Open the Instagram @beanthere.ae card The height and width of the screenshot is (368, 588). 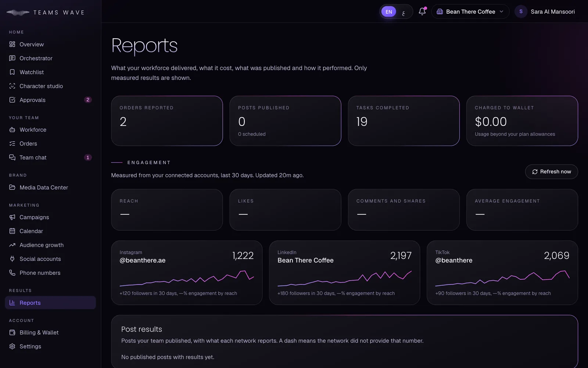(x=187, y=273)
